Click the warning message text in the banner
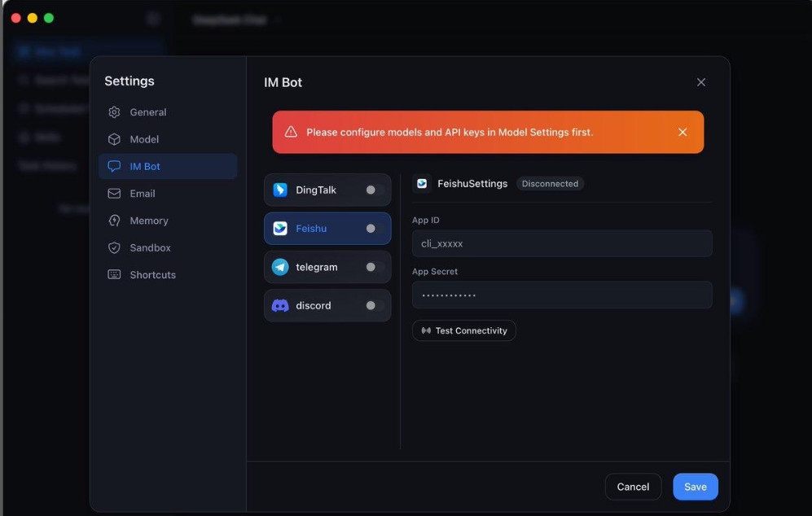The height and width of the screenshot is (516, 812). (450, 132)
